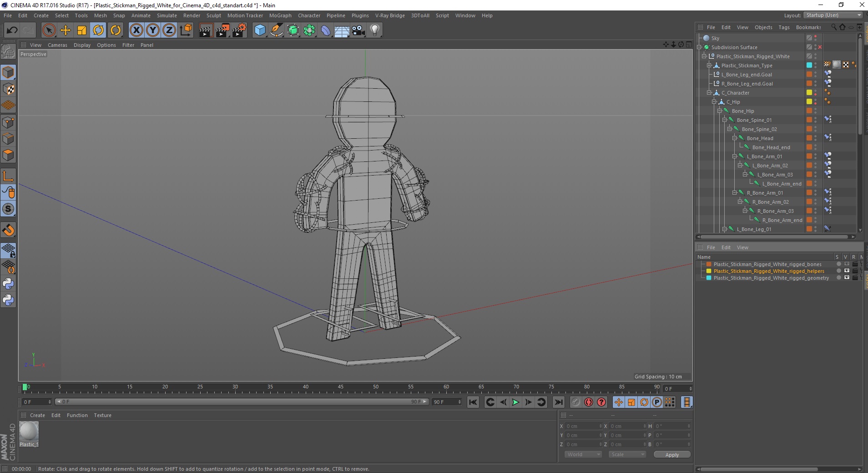Click Render to Picture Viewer icon
Screen dimensions: 868x473
(x=222, y=30)
